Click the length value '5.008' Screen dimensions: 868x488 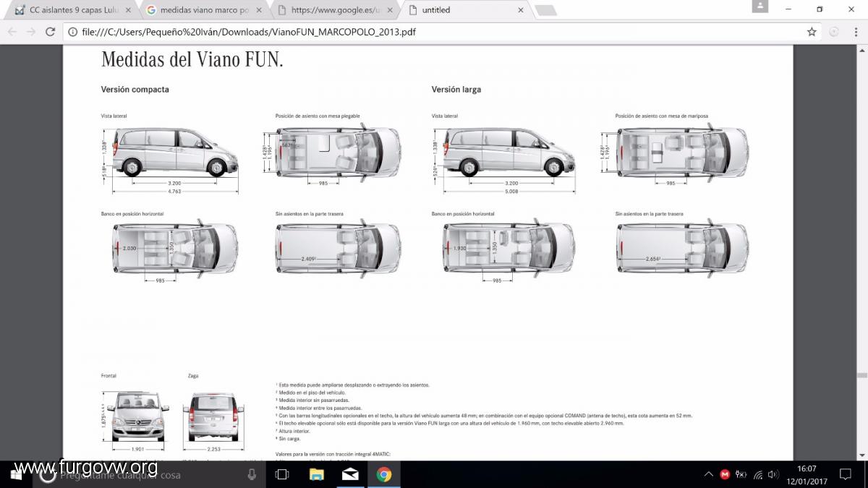(x=511, y=192)
